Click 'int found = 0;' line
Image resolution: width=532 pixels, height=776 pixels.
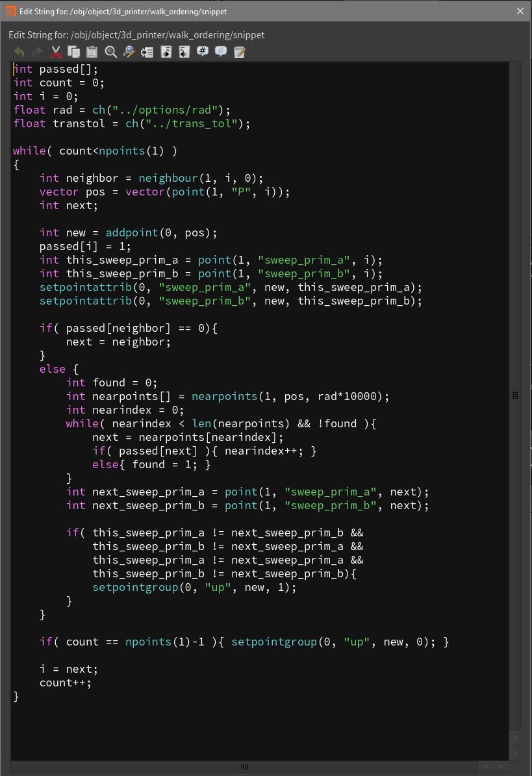pyautogui.click(x=112, y=382)
